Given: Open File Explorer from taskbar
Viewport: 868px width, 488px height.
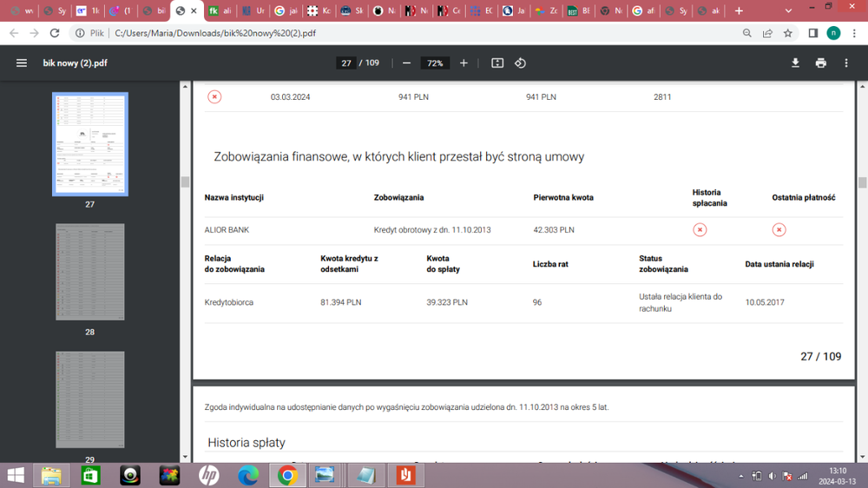Looking at the screenshot, I should 51,475.
